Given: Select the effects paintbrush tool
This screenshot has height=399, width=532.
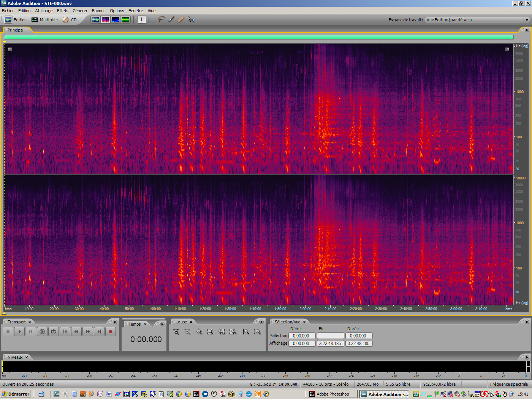Looking at the screenshot, I should 171,19.
